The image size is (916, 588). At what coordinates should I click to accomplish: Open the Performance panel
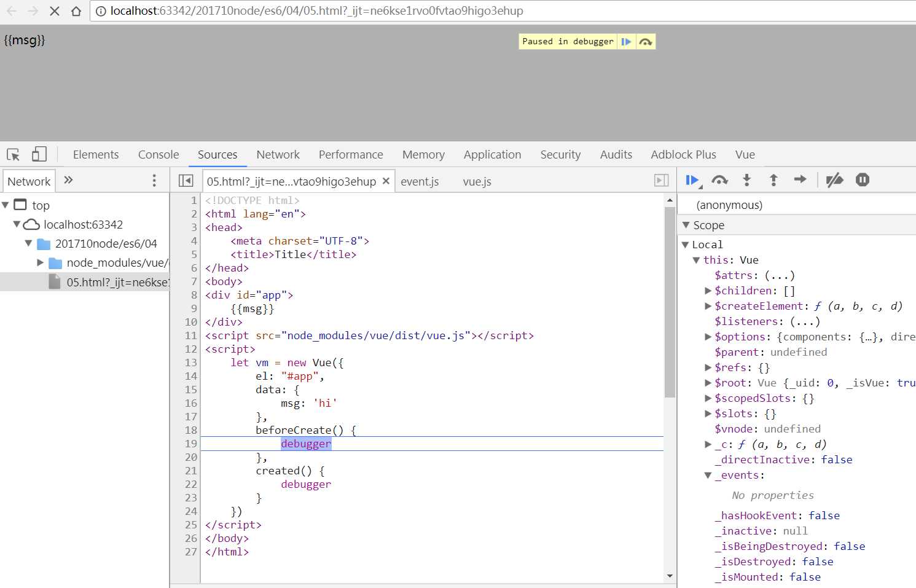pos(351,155)
